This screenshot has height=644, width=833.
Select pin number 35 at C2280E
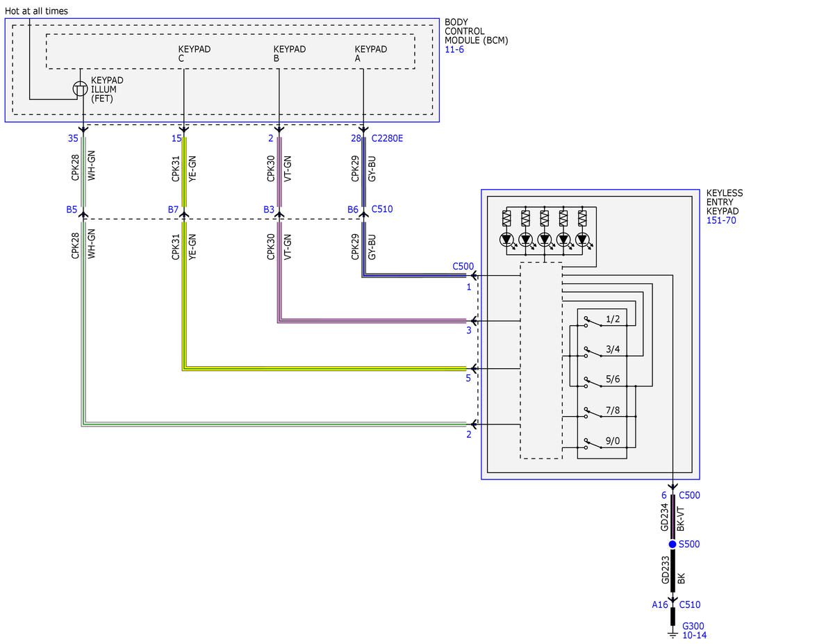point(73,138)
